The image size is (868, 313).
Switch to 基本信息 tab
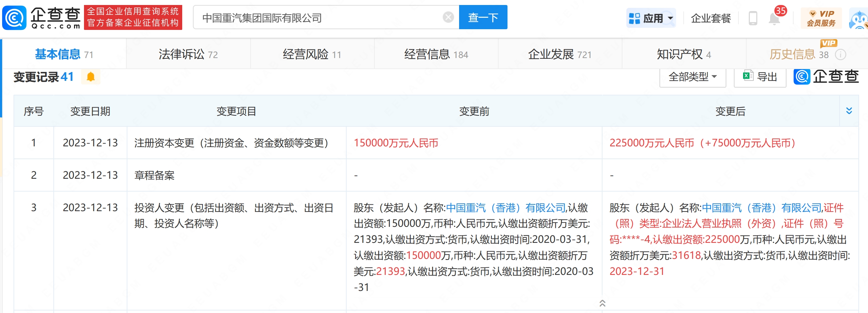pos(64,54)
